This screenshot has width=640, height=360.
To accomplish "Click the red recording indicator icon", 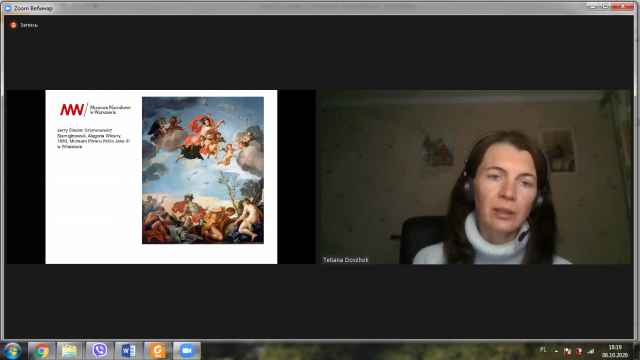I will (x=13, y=25).
